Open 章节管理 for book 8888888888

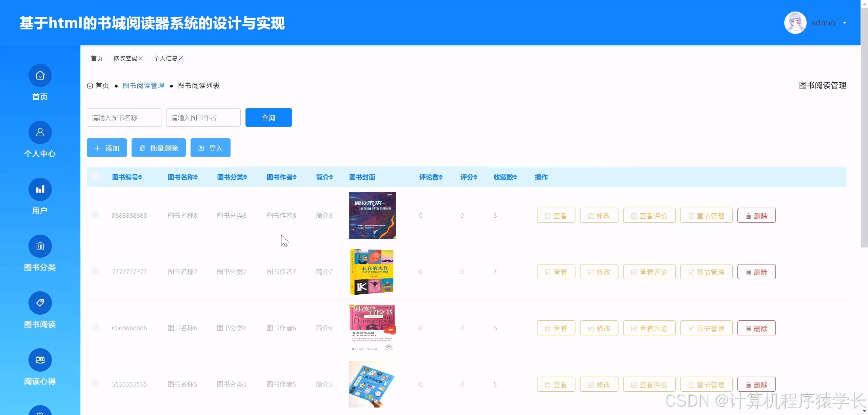coord(706,216)
